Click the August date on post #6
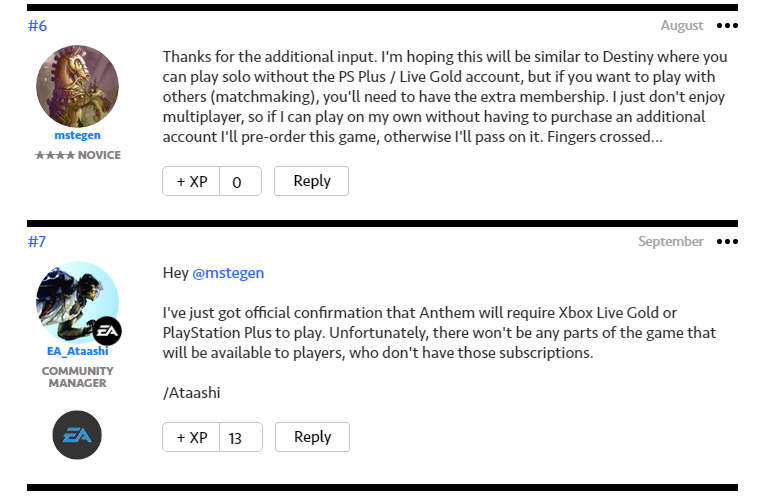 pos(682,26)
